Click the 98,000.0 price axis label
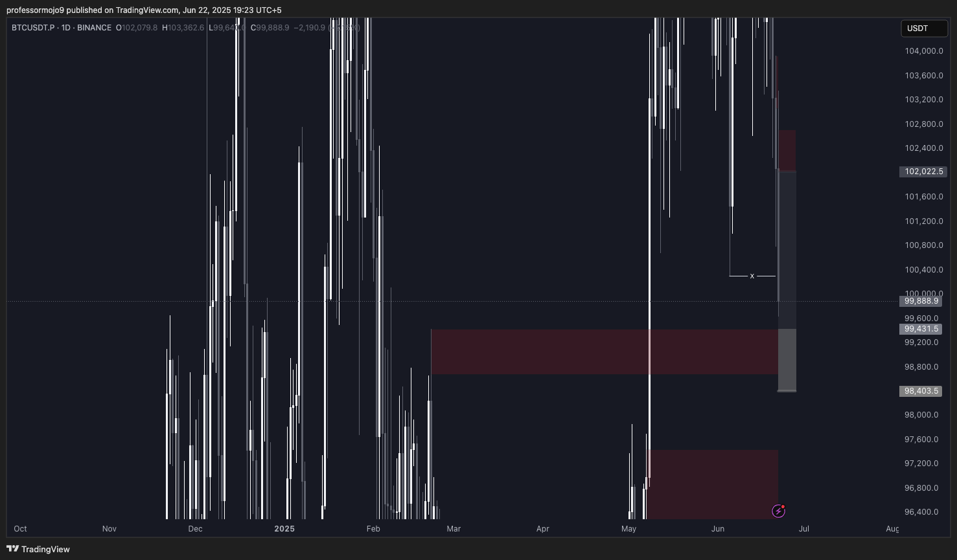957x560 pixels. point(921,415)
